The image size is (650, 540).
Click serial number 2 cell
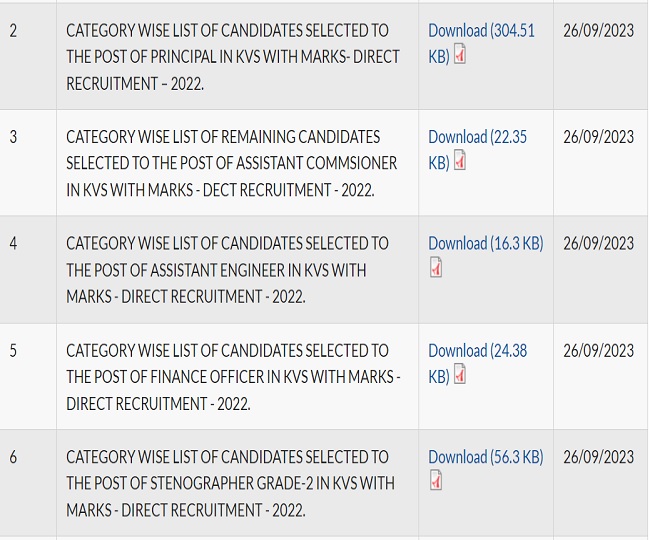(x=13, y=31)
